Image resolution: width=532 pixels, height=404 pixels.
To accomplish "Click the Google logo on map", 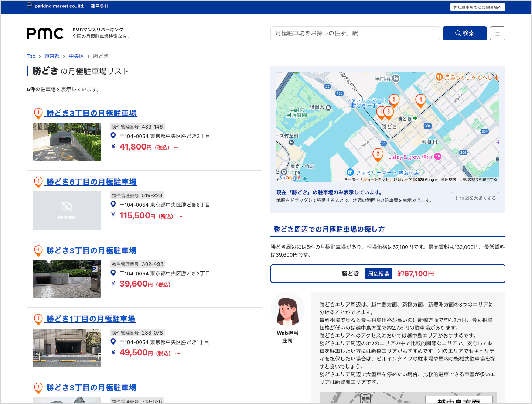I will tap(290, 177).
